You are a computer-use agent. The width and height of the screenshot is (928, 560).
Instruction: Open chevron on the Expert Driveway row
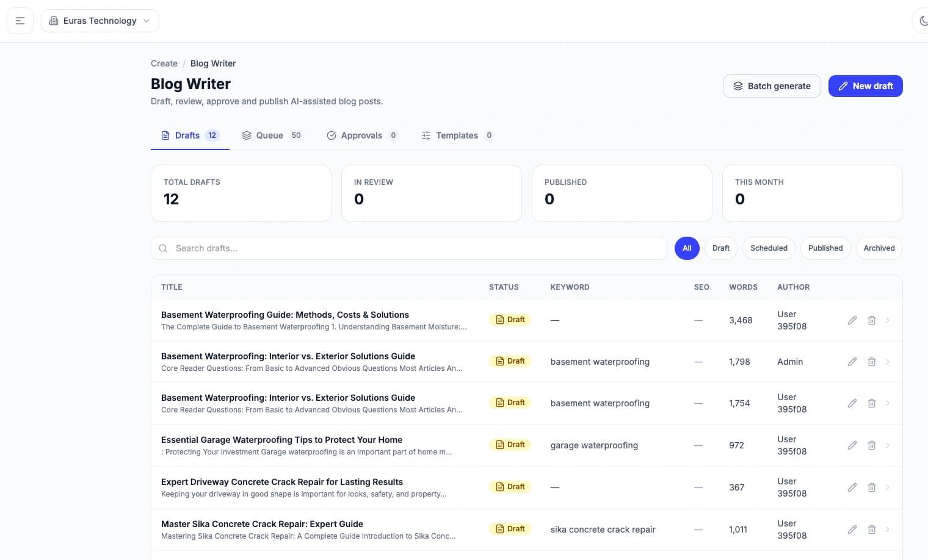click(888, 487)
